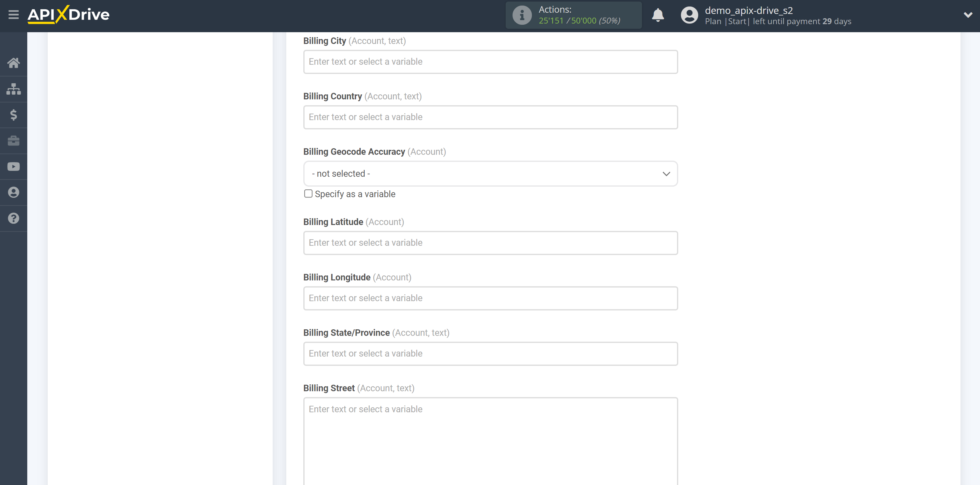Click the help/question mark icon in sidebar
The width and height of the screenshot is (980, 485).
point(13,218)
